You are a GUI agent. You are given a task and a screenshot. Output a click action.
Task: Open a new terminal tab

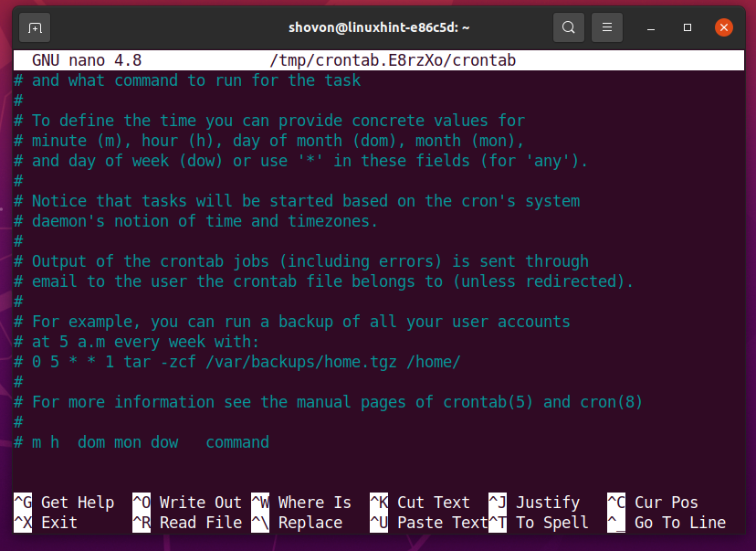click(35, 27)
